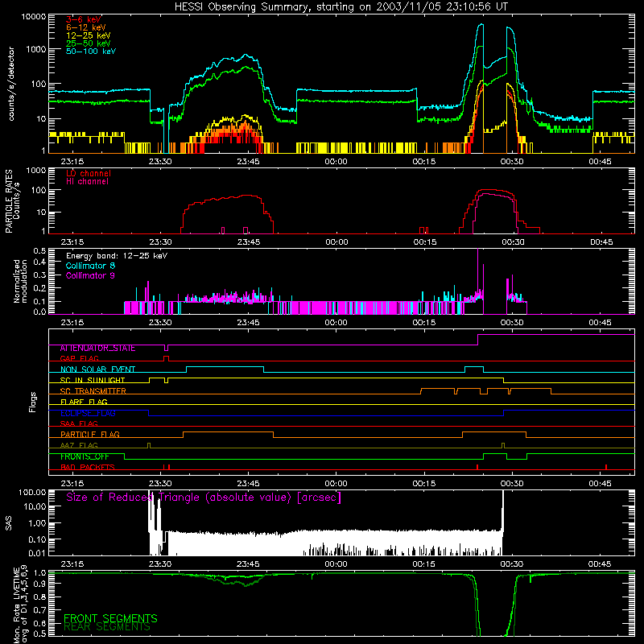The width and height of the screenshot is (644, 644).
Task: Select the '3-6 keV' legend label
Action: click(84, 19)
